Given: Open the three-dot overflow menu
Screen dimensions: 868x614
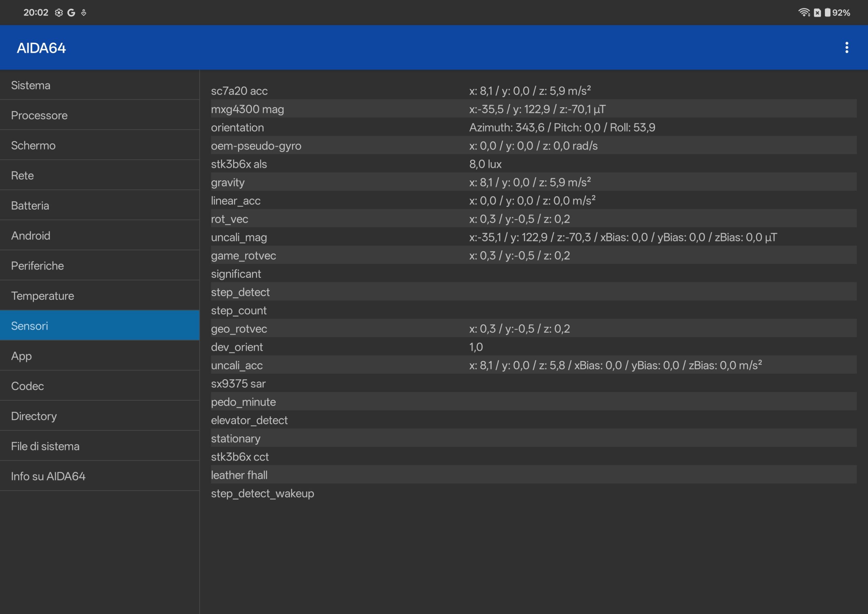Looking at the screenshot, I should click(x=846, y=48).
